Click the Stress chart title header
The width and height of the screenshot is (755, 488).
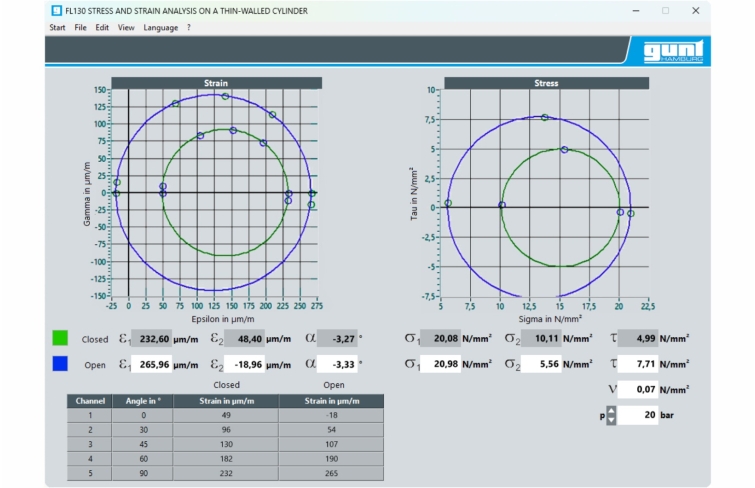546,83
